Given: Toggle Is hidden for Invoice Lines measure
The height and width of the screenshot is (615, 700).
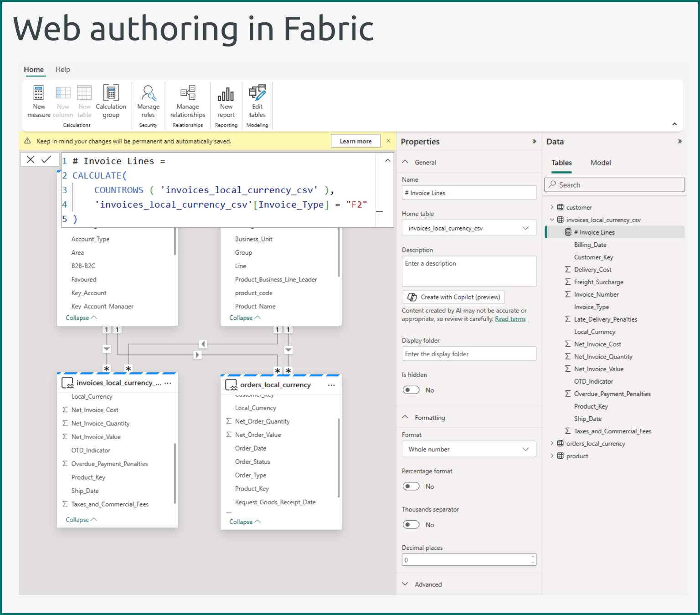Looking at the screenshot, I should pos(411,390).
